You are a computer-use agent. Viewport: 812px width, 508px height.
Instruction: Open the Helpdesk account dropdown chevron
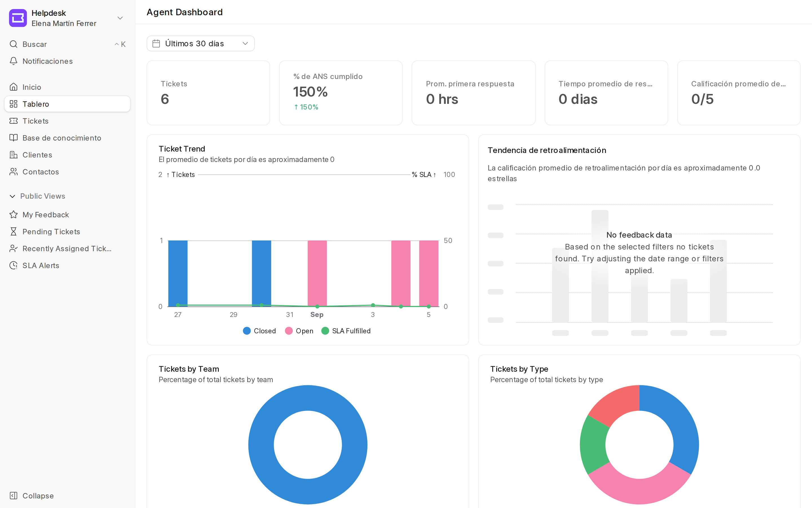[x=120, y=18]
